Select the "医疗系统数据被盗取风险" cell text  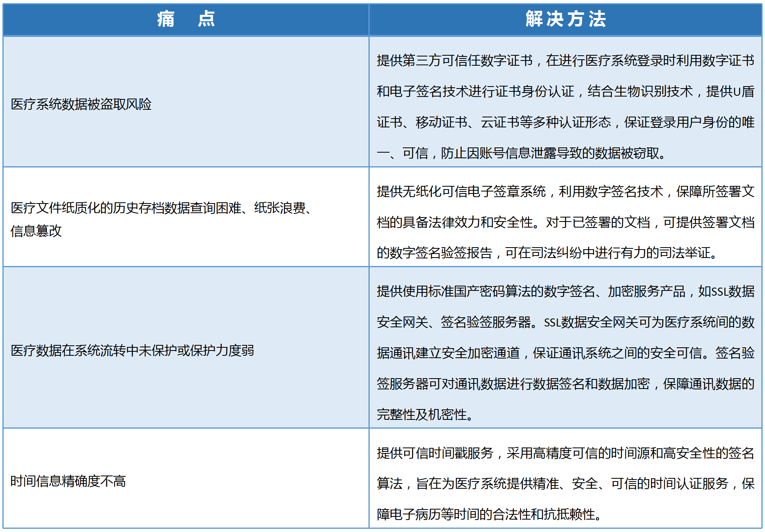(x=81, y=104)
